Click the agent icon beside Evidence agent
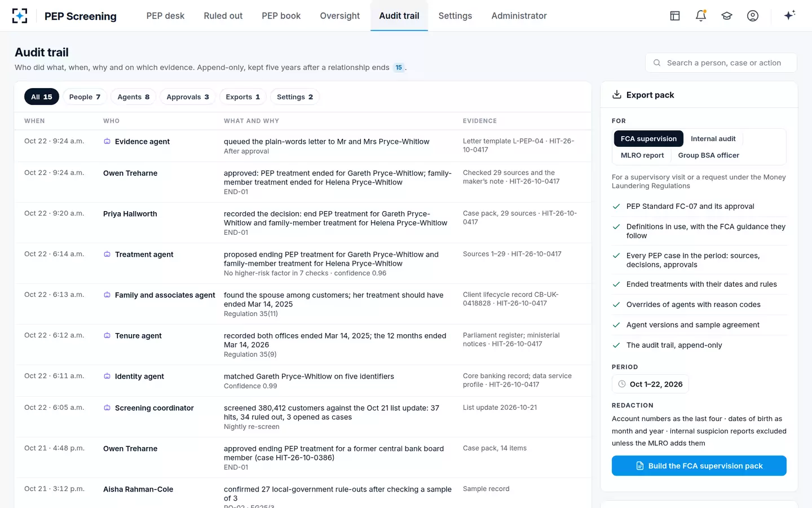812x508 pixels. pyautogui.click(x=107, y=142)
